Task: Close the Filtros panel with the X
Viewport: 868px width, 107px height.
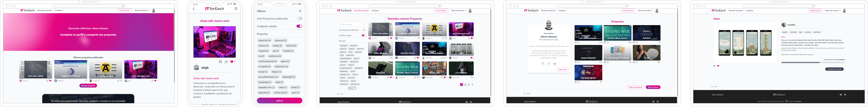Action: tap(300, 11)
